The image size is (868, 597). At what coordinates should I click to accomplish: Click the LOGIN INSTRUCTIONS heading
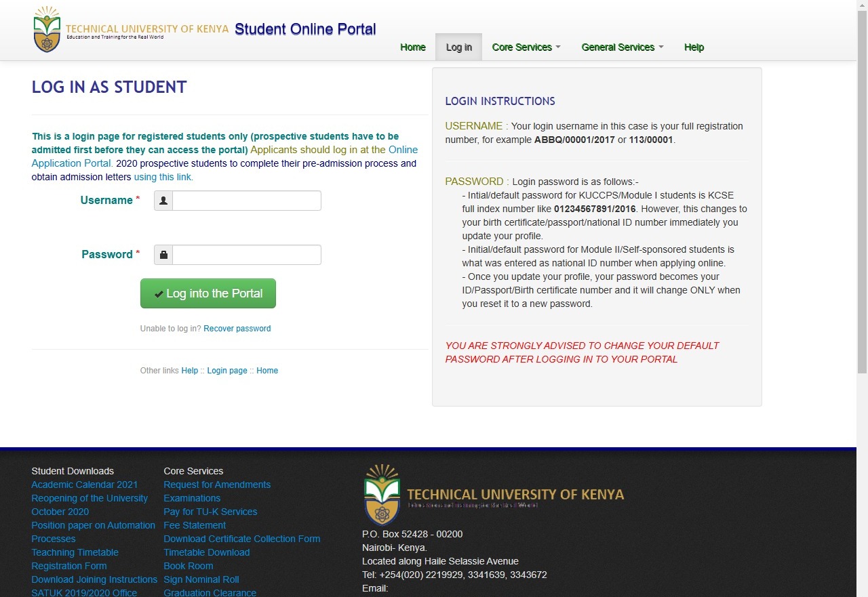click(x=500, y=102)
